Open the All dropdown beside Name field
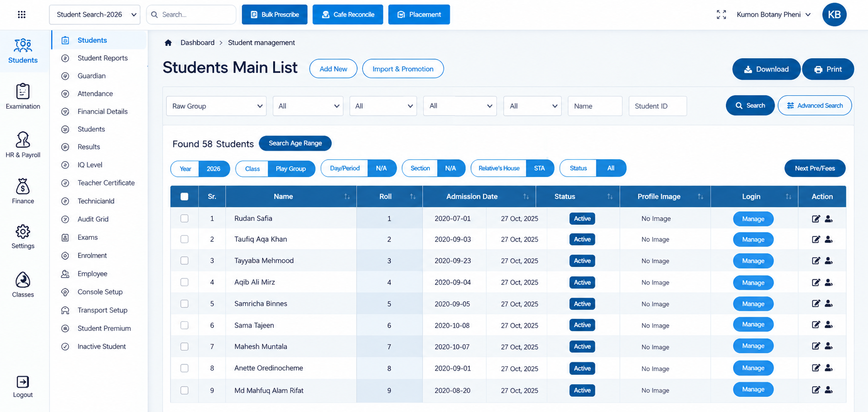 click(532, 106)
